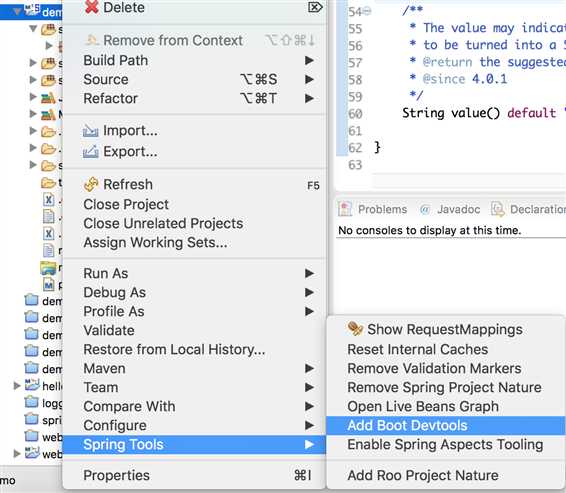Viewport: 566px width, 493px height.
Task: Open the Configure submenu
Action: [195, 426]
